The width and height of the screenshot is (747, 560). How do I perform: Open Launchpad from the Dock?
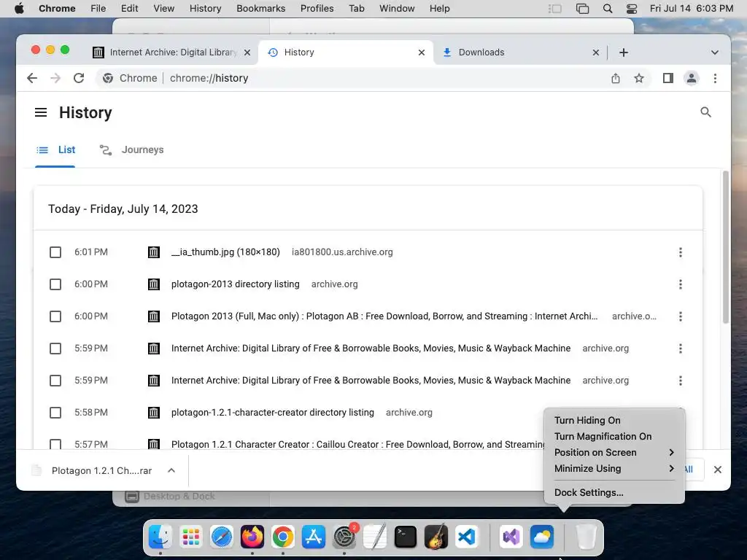[x=191, y=537]
